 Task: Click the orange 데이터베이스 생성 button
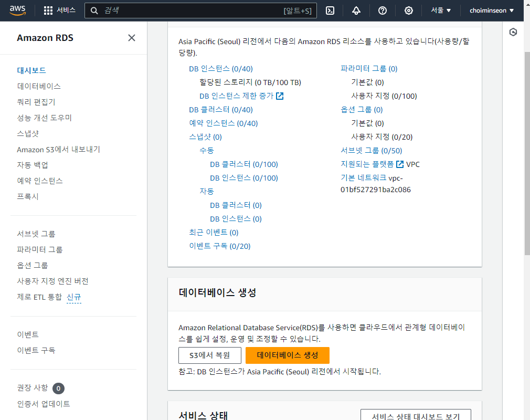288,355
